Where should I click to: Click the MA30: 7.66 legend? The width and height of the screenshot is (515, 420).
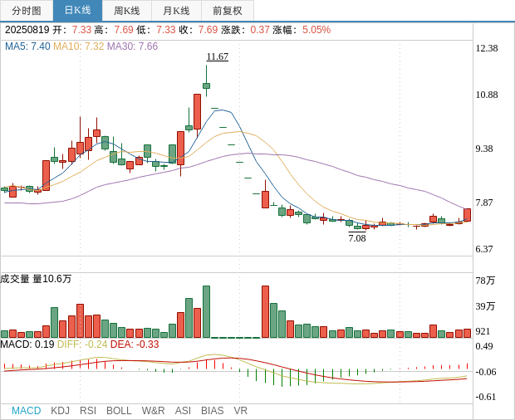(133, 46)
